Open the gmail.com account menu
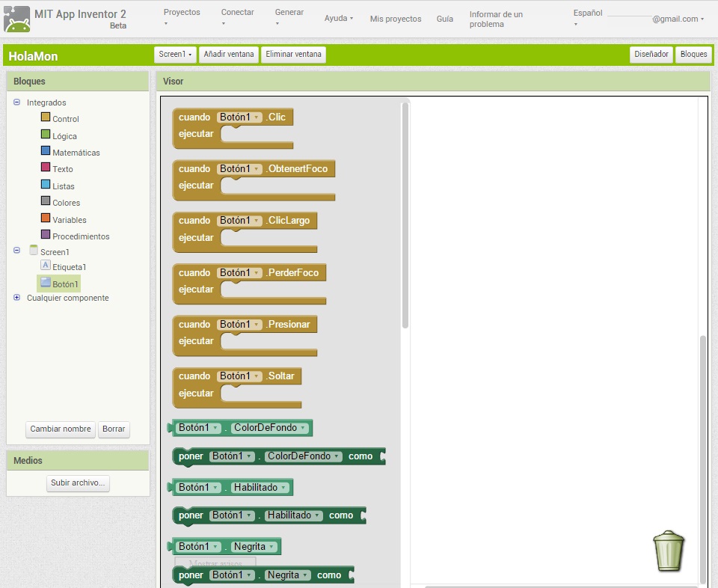 click(x=678, y=19)
